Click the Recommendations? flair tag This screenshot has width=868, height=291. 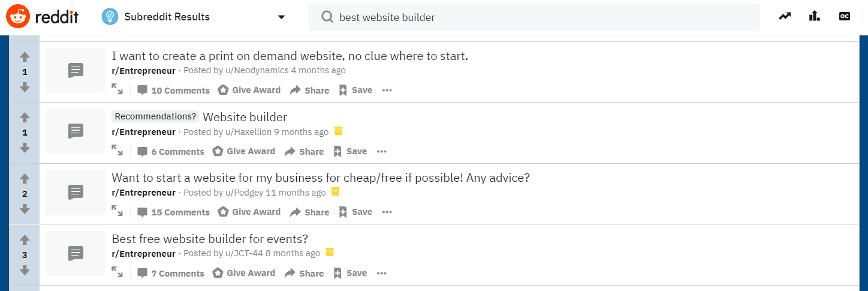click(155, 117)
